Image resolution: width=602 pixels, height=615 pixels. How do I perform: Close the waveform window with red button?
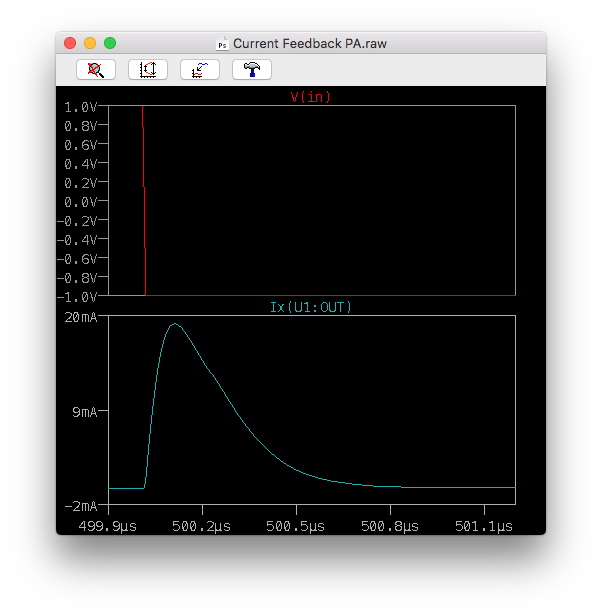[x=70, y=43]
